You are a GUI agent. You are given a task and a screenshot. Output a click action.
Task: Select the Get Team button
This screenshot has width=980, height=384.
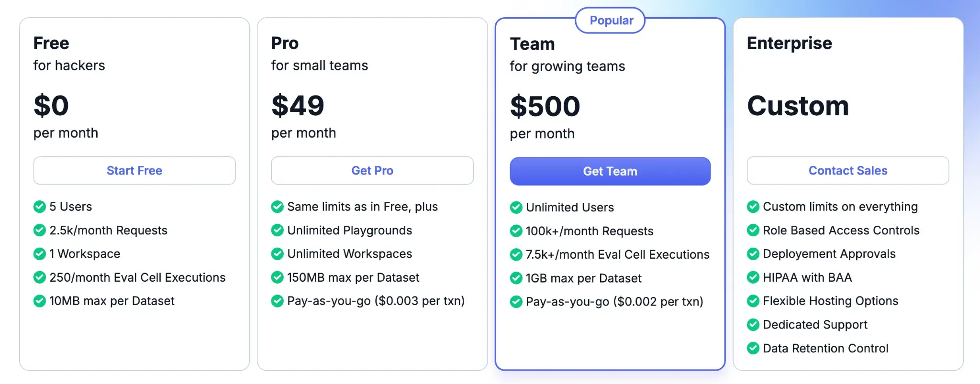pyautogui.click(x=610, y=171)
